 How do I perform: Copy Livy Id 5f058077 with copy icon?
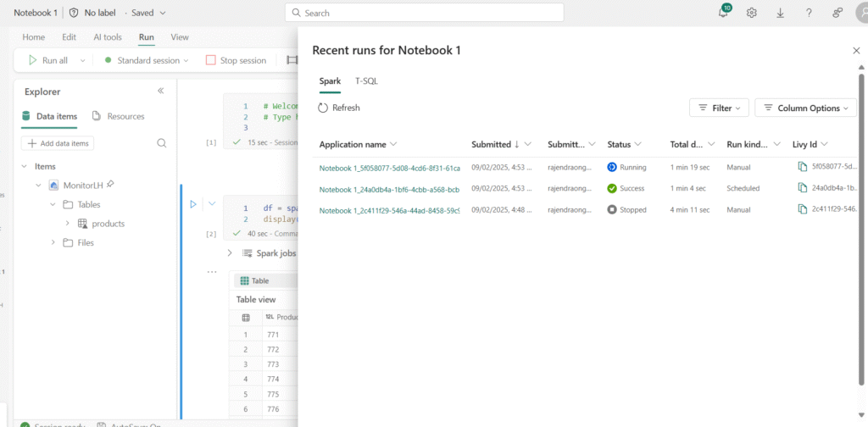[802, 167]
